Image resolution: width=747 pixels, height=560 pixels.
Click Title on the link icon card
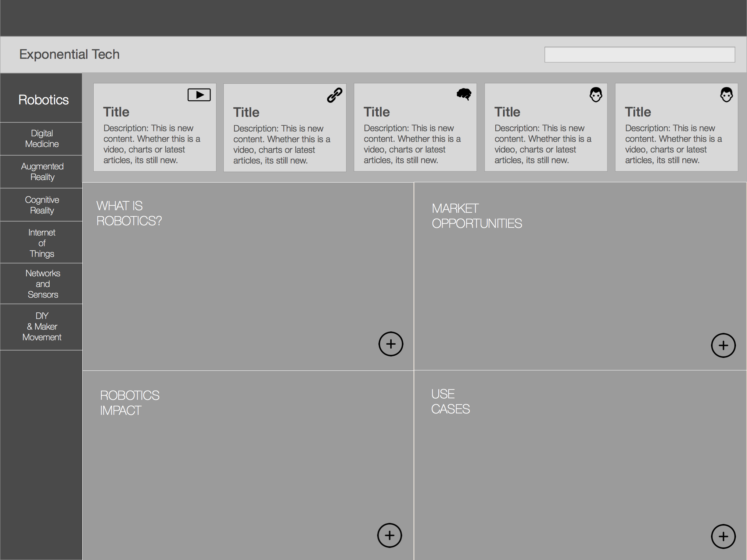point(246,112)
